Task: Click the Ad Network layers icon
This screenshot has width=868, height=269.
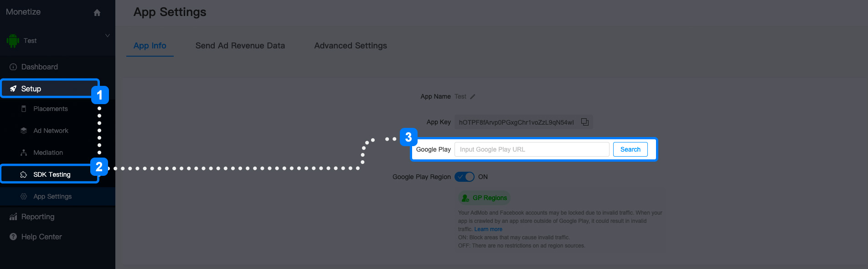Action: click(24, 131)
